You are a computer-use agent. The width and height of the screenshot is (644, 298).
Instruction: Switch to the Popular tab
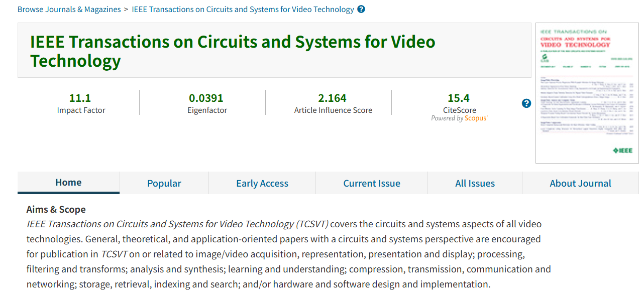point(164,184)
